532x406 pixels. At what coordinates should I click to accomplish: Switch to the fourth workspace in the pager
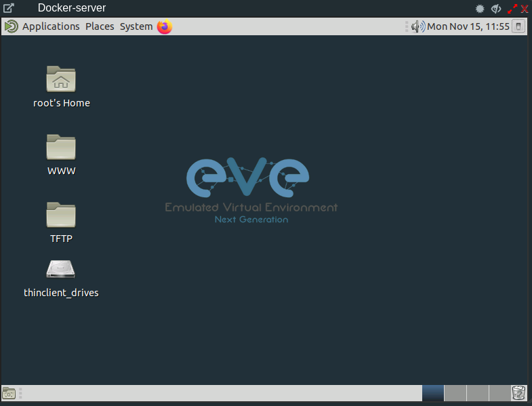499,393
